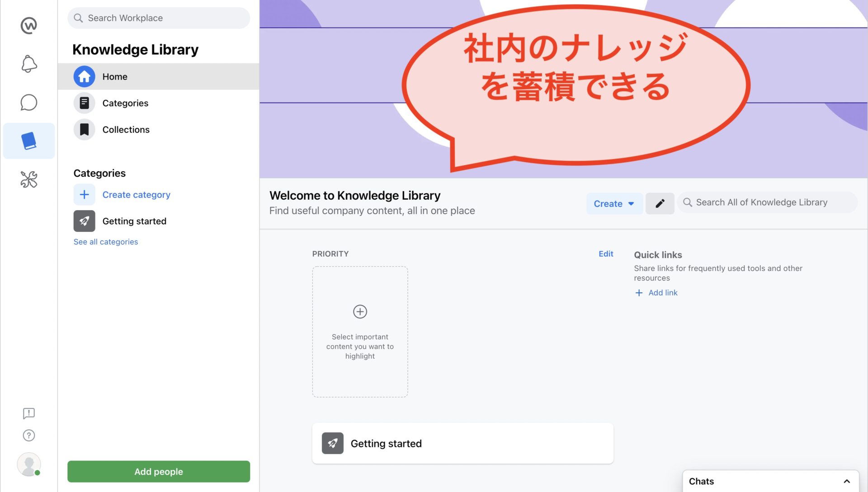The height and width of the screenshot is (492, 868).
Task: Click the Getting started rocket icon in sidebar
Action: [x=85, y=221]
